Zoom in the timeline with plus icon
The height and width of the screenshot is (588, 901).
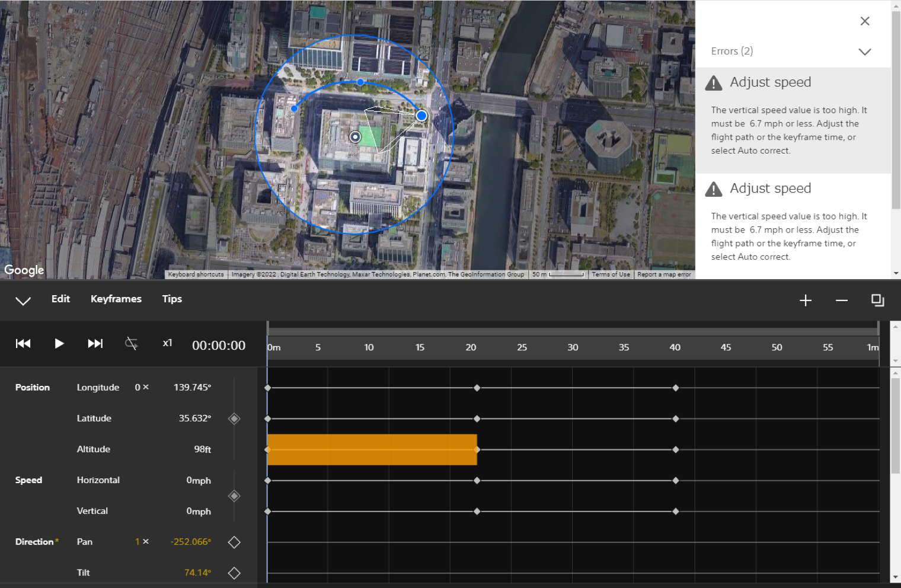806,301
